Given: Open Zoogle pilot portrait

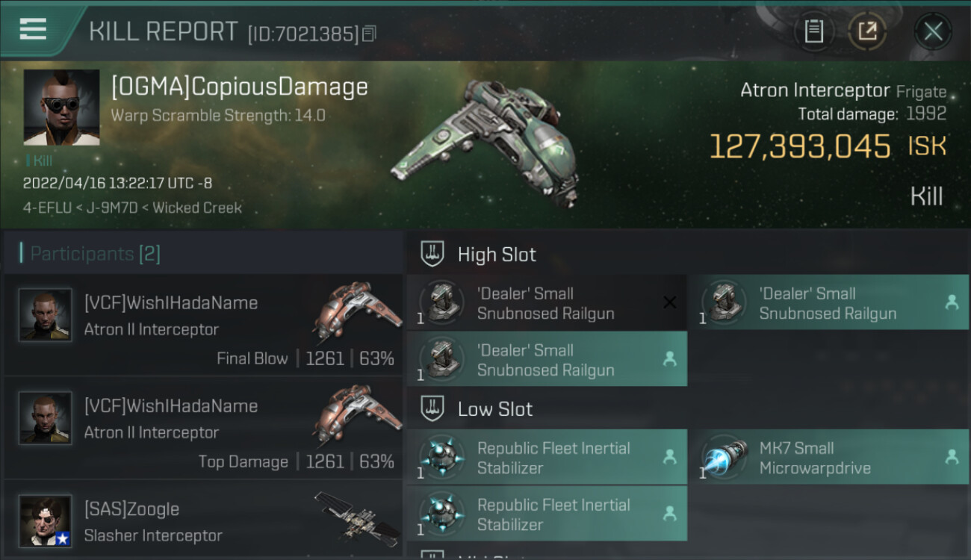Looking at the screenshot, I should [x=46, y=521].
